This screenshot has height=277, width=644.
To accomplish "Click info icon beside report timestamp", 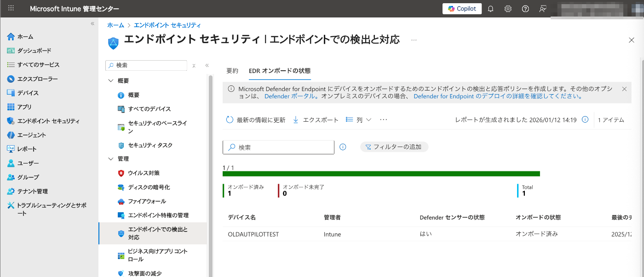I will coord(585,120).
